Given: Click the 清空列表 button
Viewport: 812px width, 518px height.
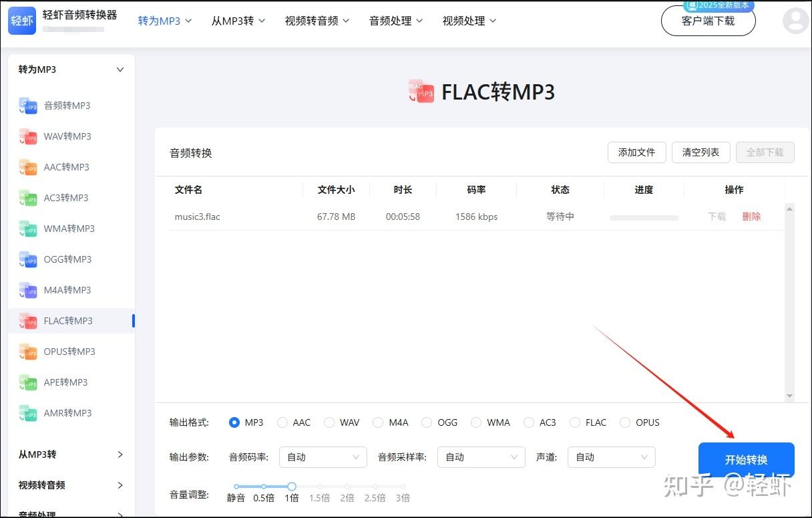Looking at the screenshot, I should [x=701, y=152].
